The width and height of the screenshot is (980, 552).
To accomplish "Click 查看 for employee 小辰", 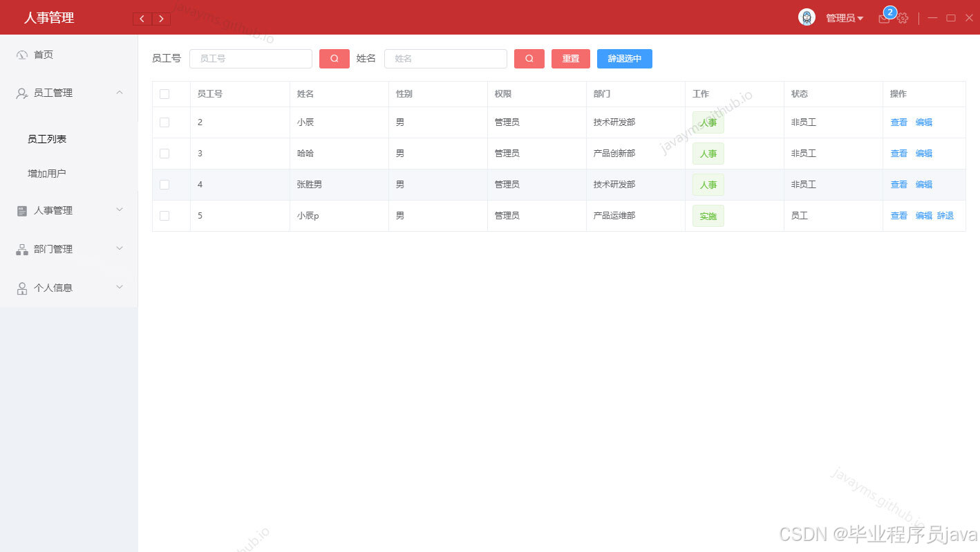I will (899, 122).
